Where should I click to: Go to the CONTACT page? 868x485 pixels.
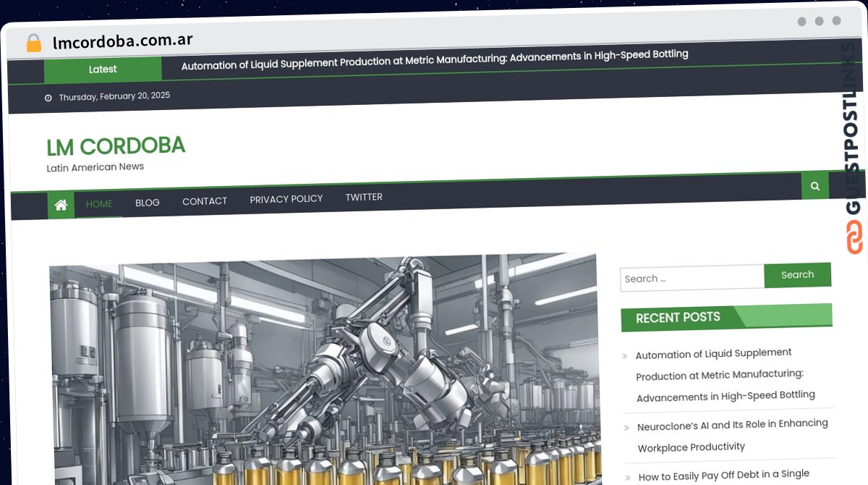(205, 201)
